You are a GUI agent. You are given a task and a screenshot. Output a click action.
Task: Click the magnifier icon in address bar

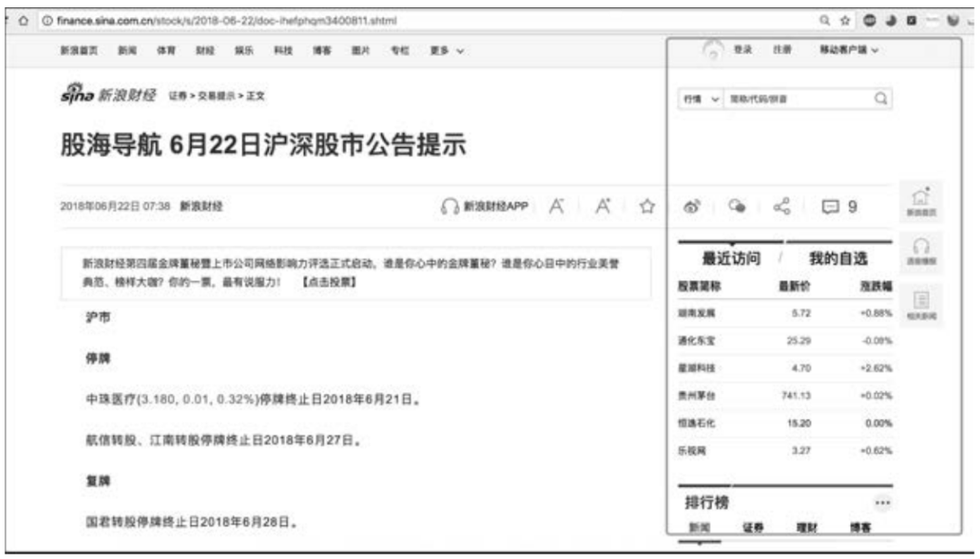pos(825,21)
